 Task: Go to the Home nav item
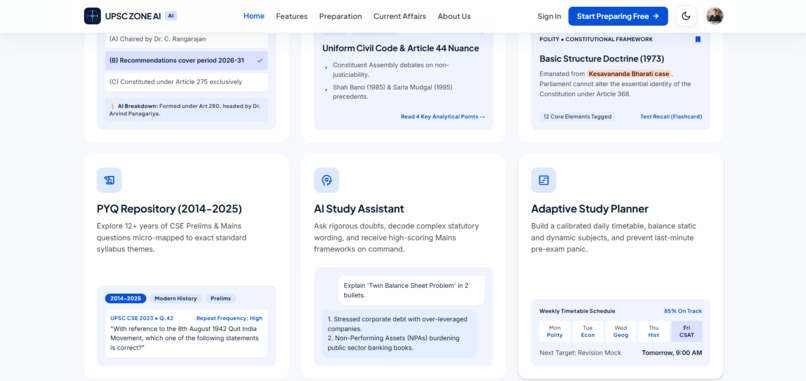click(254, 16)
